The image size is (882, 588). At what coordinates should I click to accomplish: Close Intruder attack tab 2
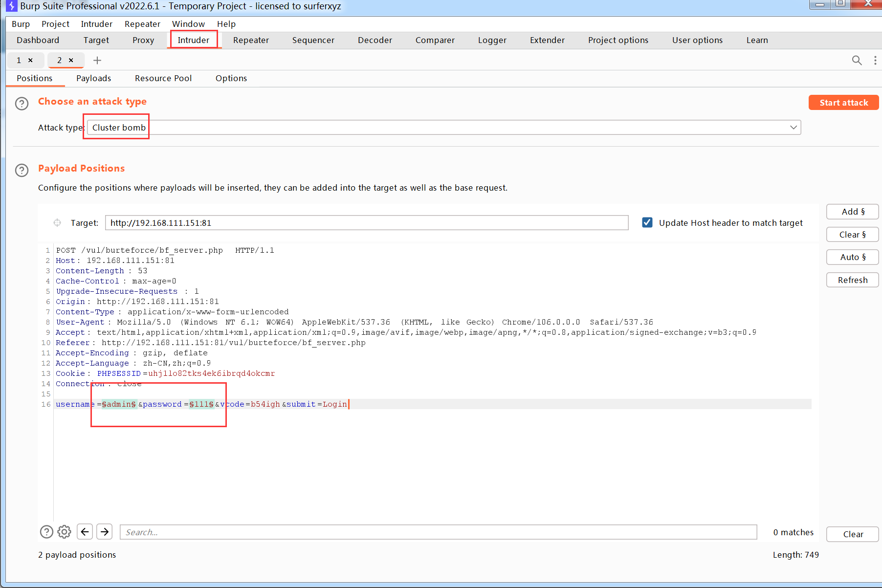[x=71, y=60]
